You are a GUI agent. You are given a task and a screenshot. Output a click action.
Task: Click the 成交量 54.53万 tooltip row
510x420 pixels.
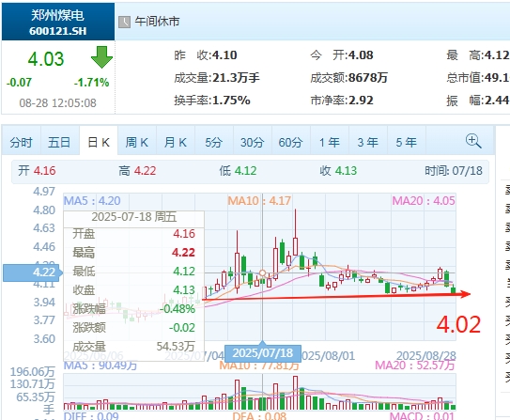tap(133, 347)
